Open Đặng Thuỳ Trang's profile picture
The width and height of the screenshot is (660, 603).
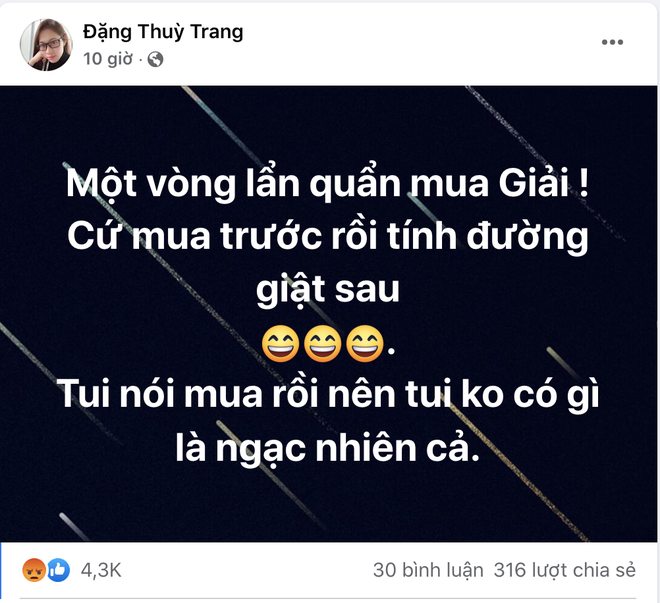coord(46,45)
